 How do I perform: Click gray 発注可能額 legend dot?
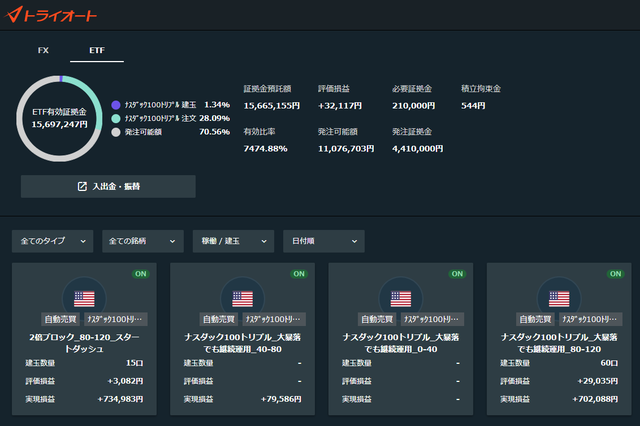[116, 132]
